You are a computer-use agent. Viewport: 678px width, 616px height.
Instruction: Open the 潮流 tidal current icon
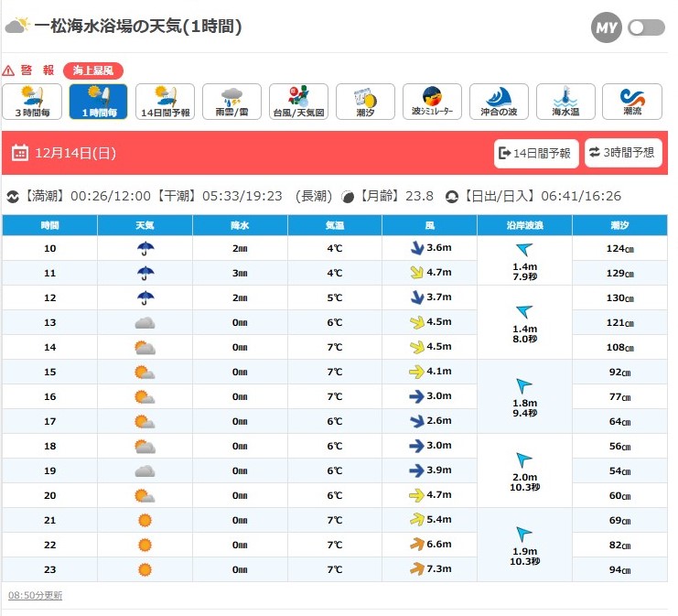pyautogui.click(x=632, y=102)
